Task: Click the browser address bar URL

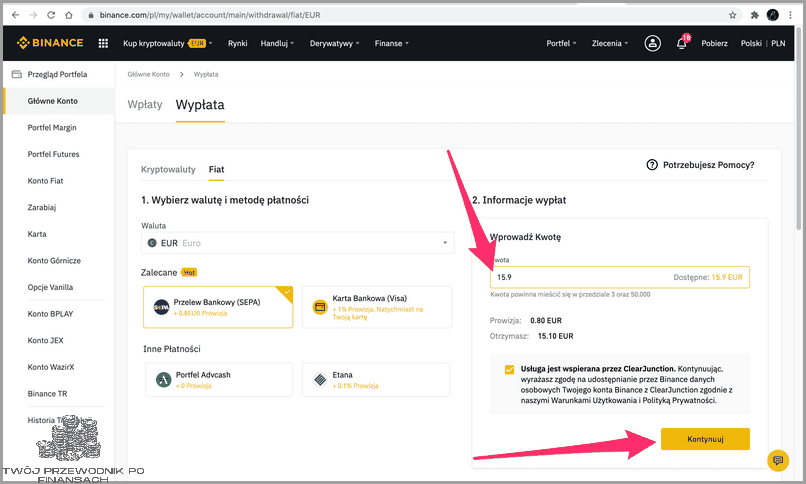Action: click(210, 15)
